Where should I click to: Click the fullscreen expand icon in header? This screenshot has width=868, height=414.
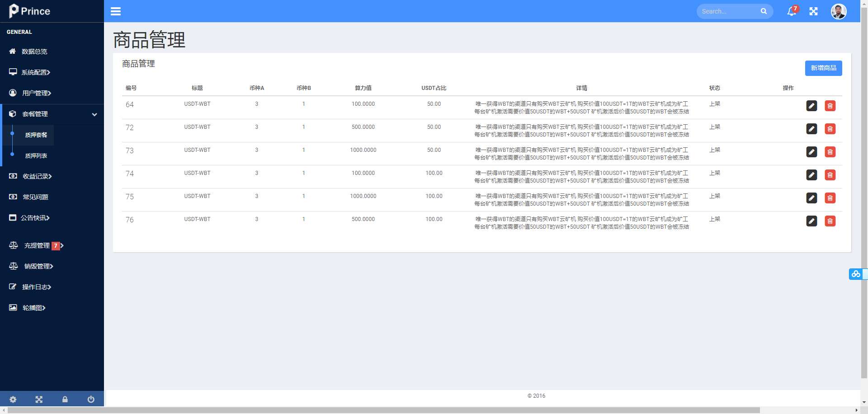(813, 11)
